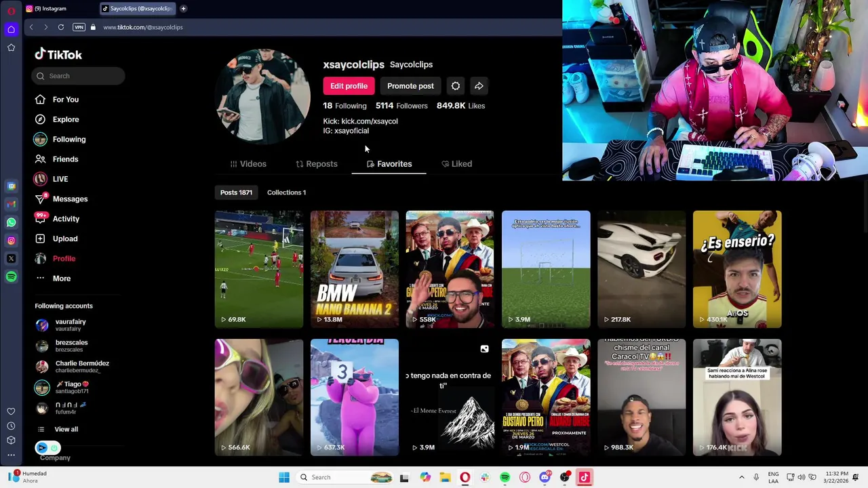Expand the More menu in sidebar

(53, 279)
